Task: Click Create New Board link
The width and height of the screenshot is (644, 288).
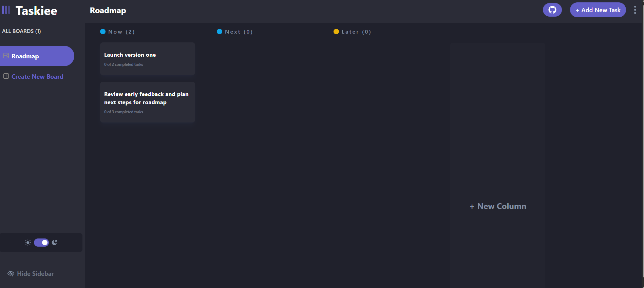Action: click(x=37, y=77)
